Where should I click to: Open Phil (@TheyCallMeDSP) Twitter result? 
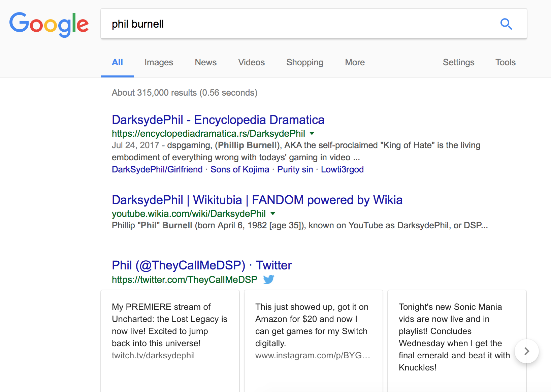pos(201,265)
